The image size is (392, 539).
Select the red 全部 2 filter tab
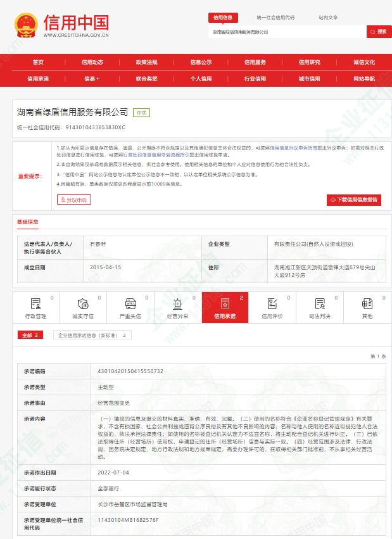[30, 335]
